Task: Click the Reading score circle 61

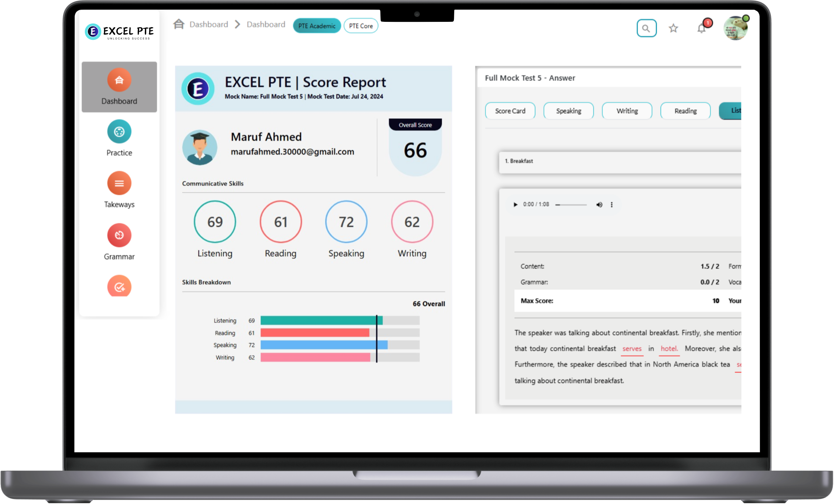Action: pyautogui.click(x=280, y=222)
